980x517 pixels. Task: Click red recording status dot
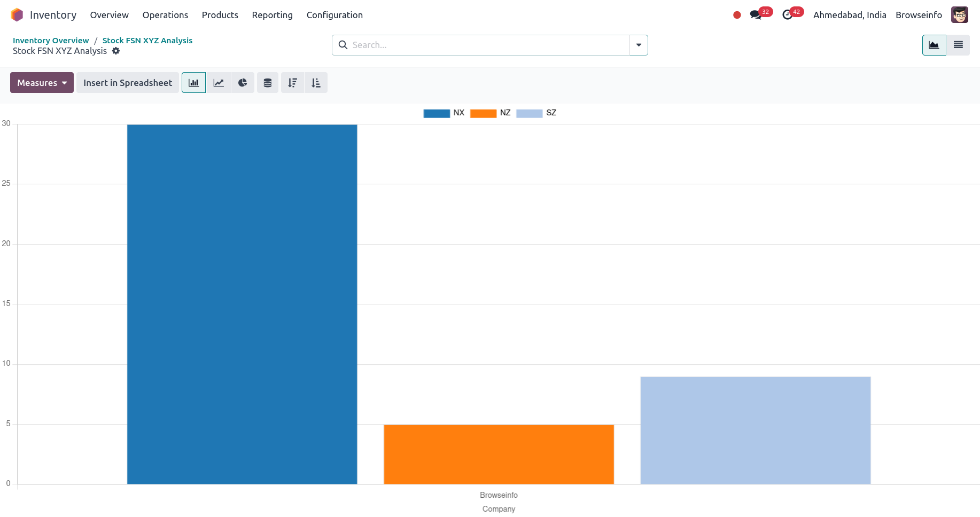tap(737, 15)
